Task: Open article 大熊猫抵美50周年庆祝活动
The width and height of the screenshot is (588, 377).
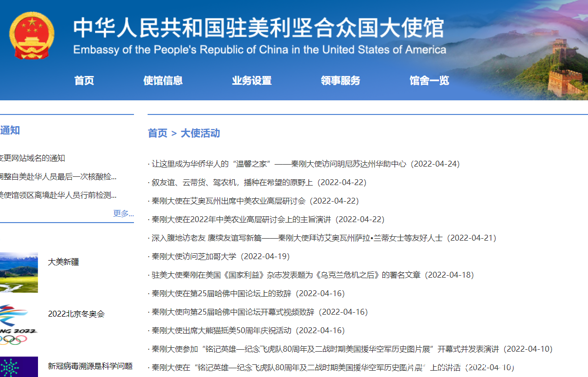Action: click(248, 331)
